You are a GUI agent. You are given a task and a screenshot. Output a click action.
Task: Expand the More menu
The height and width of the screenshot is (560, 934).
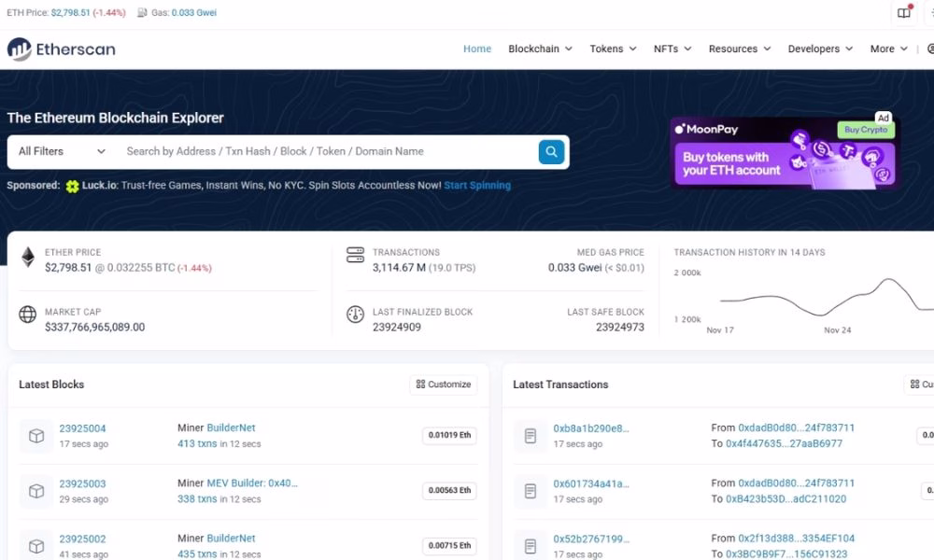tap(889, 49)
